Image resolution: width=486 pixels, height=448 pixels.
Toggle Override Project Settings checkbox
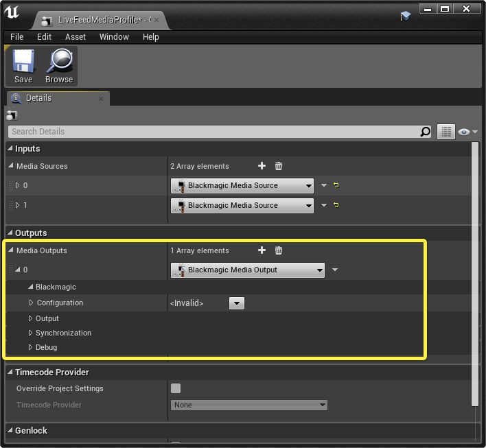[176, 388]
